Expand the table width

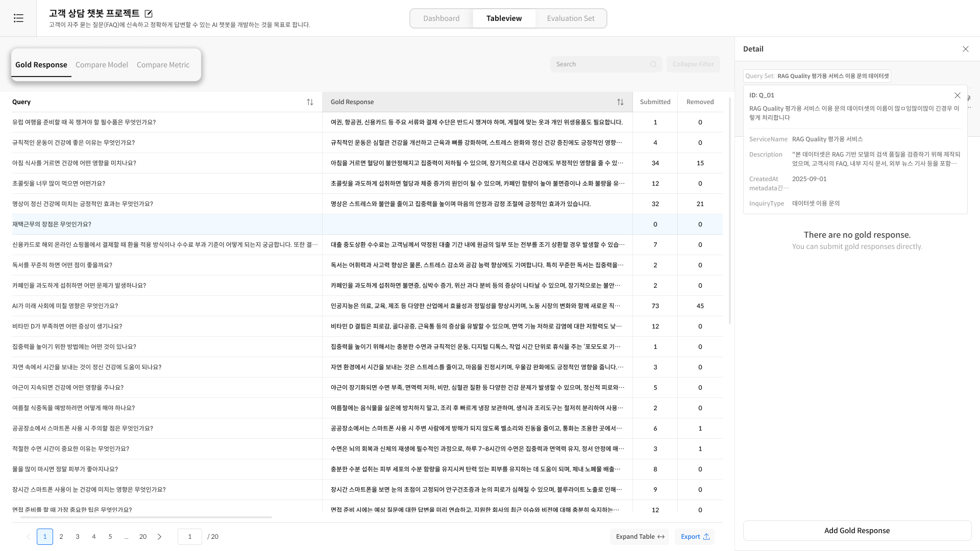point(640,537)
